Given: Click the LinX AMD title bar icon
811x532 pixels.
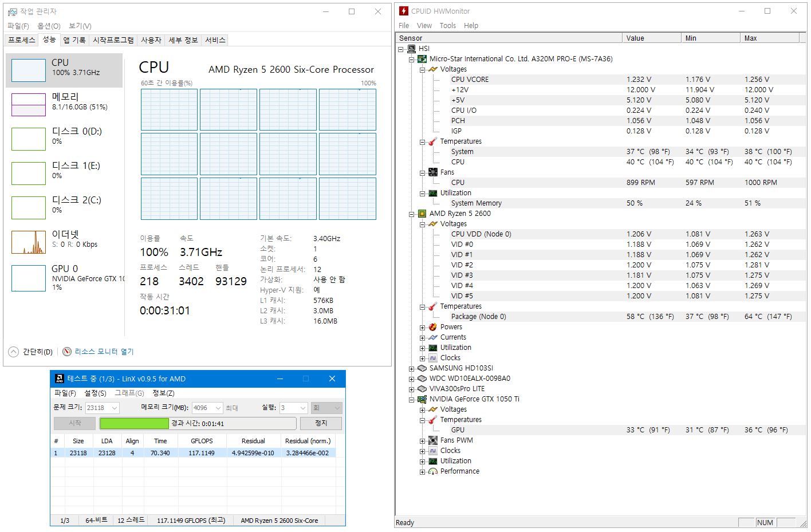Looking at the screenshot, I should pos(59,379).
